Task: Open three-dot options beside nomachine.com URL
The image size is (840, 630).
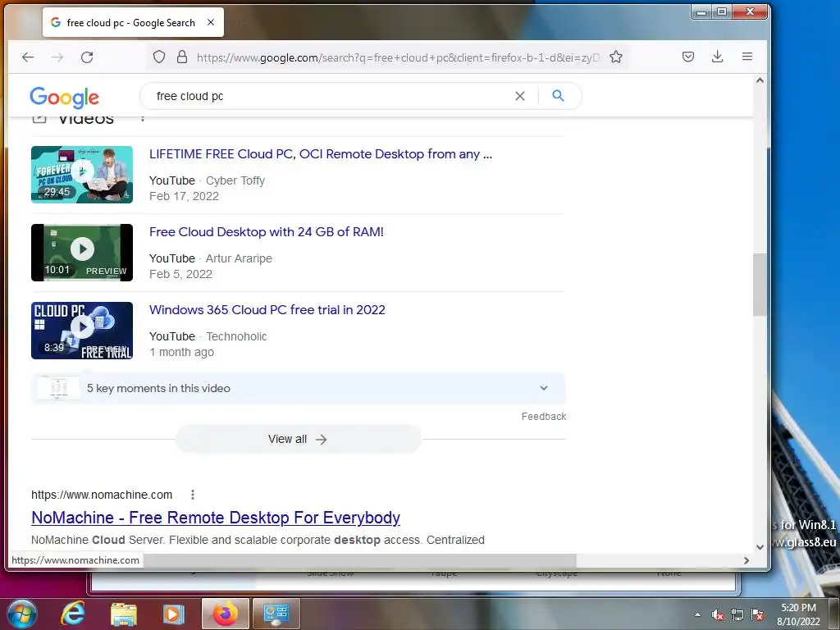Action: click(x=192, y=495)
